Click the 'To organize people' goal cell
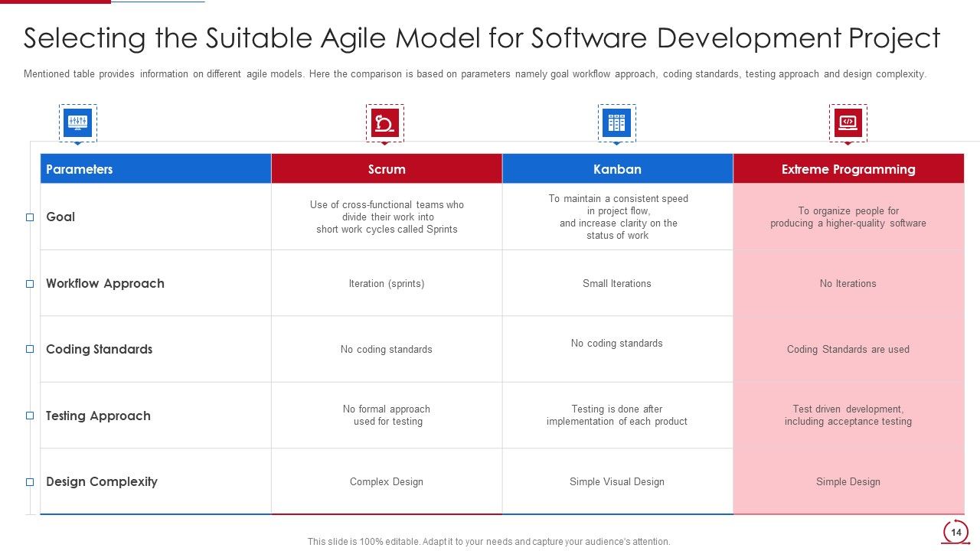Image resolution: width=980 pixels, height=551 pixels. 848,217
